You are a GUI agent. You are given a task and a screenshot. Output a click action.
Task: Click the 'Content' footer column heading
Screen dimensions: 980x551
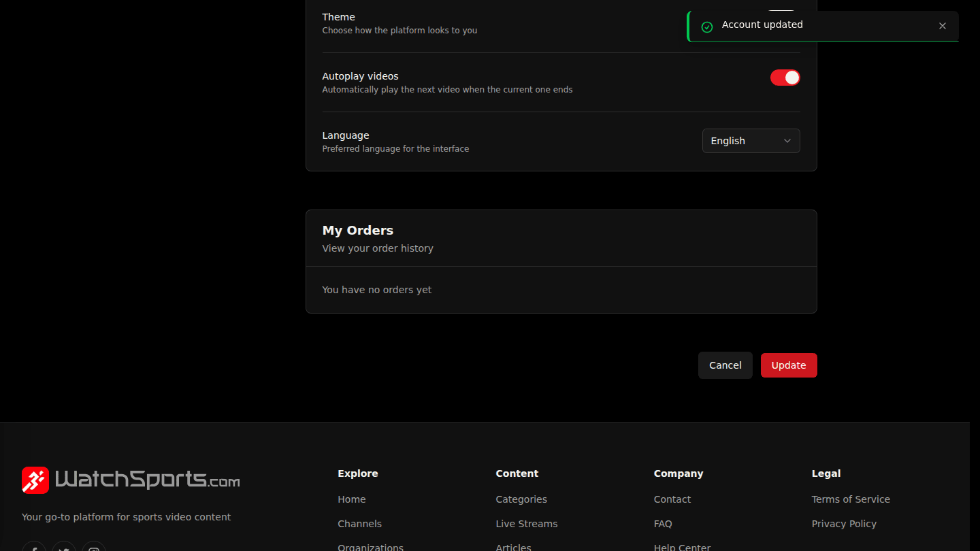point(517,473)
